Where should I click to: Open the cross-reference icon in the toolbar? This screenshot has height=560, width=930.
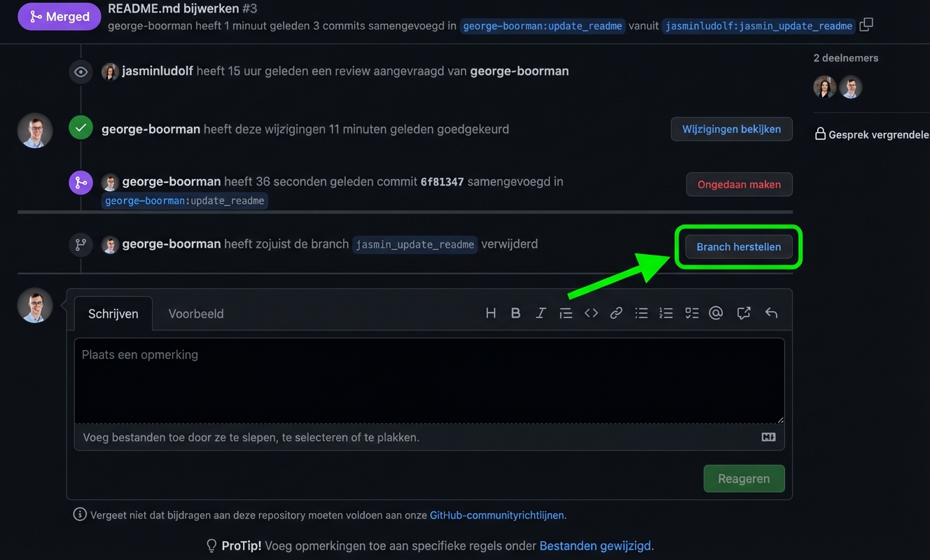[x=744, y=313]
